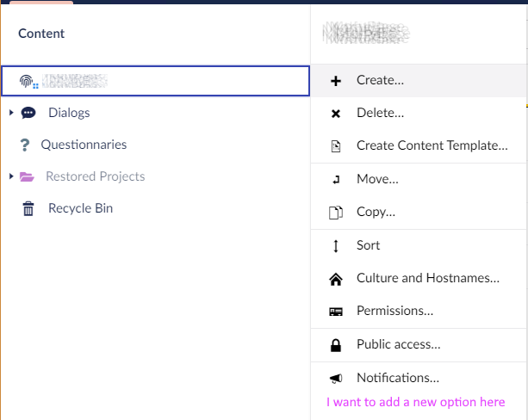Click the up-down arrow icon beside Sort
Image resolution: width=528 pixels, height=420 pixels.
point(336,245)
